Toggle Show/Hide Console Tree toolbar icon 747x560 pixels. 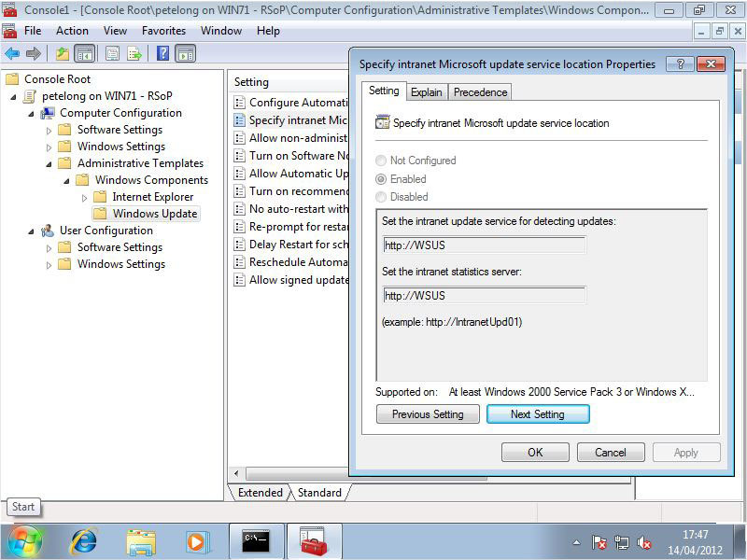85,54
